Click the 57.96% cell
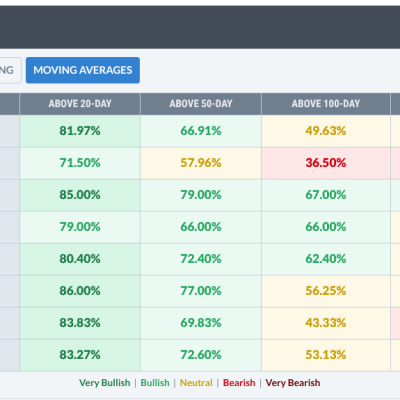This screenshot has width=400, height=400. pyautogui.click(x=201, y=163)
